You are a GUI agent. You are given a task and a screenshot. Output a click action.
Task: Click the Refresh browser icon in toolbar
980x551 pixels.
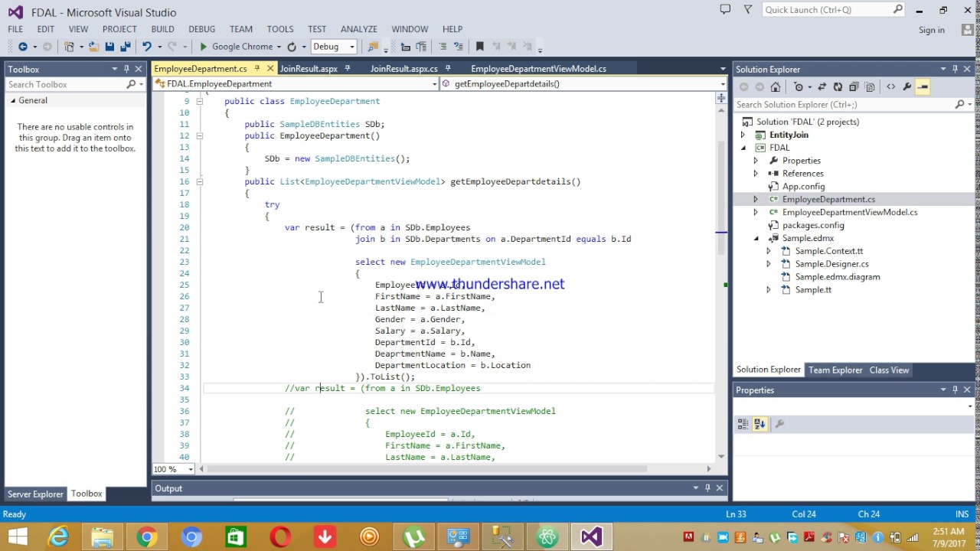pos(292,47)
